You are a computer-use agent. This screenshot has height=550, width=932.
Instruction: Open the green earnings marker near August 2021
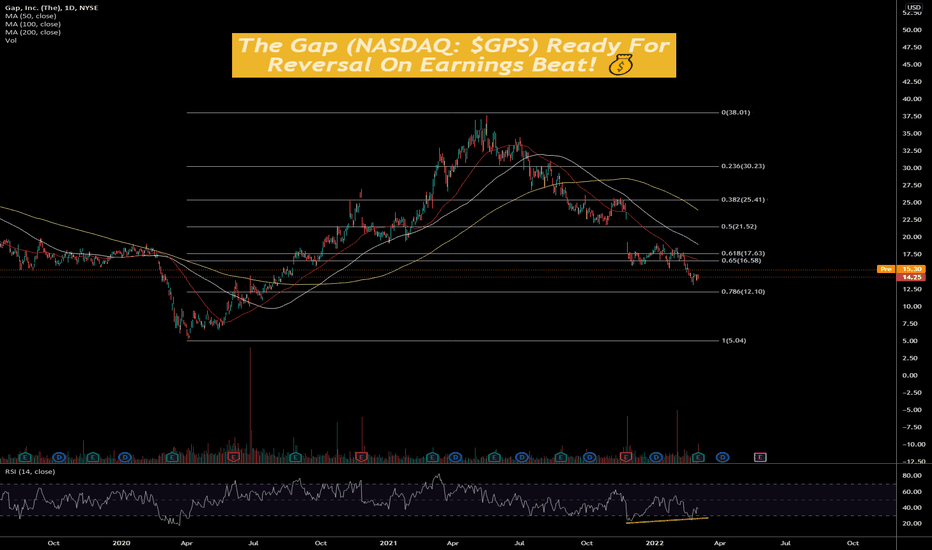561,457
